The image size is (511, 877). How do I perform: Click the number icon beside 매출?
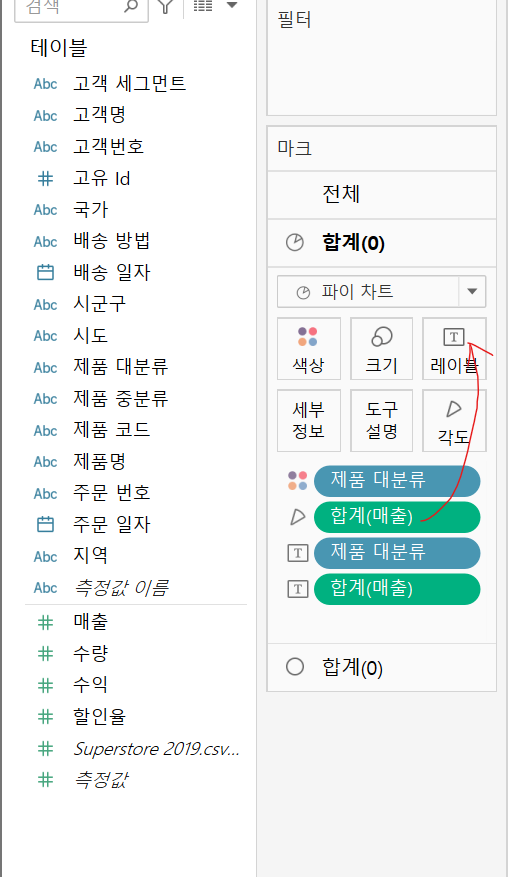(x=45, y=622)
